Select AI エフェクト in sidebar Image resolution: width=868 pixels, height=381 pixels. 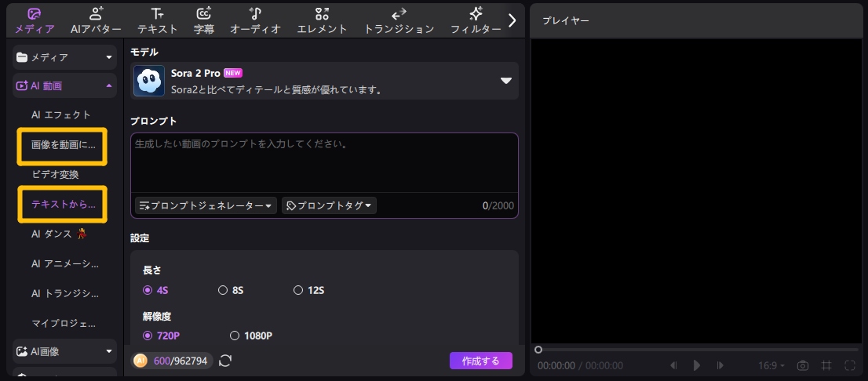coord(61,115)
